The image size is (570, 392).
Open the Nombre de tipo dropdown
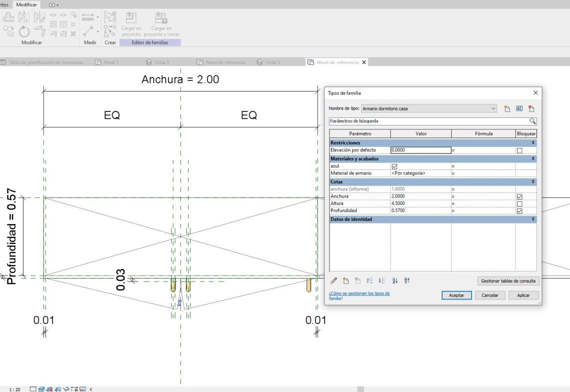pyautogui.click(x=493, y=108)
